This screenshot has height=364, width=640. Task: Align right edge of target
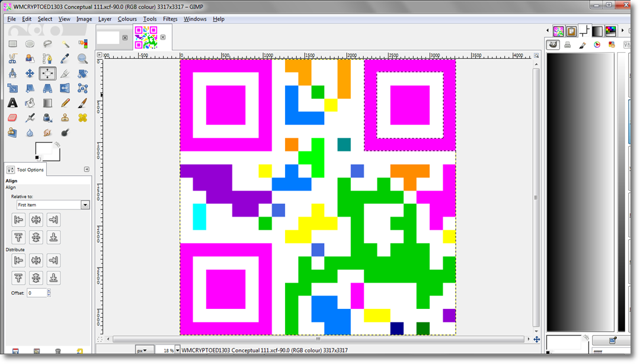tap(53, 220)
